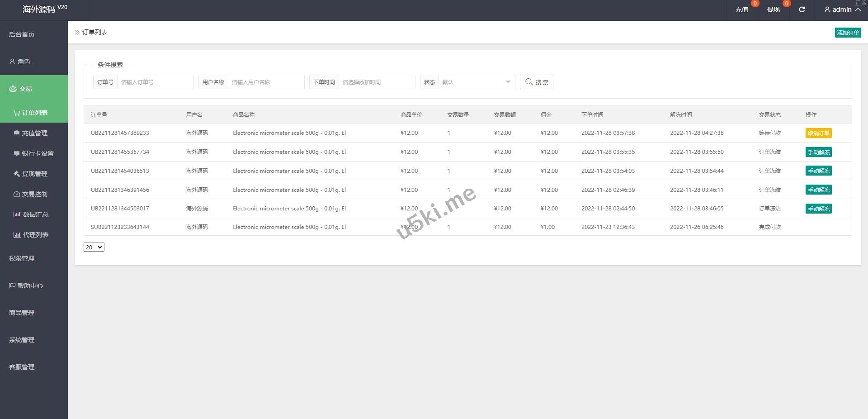The width and height of the screenshot is (868, 419).
Task: Open 银行卡设置 in the sidebar
Action: pos(38,153)
